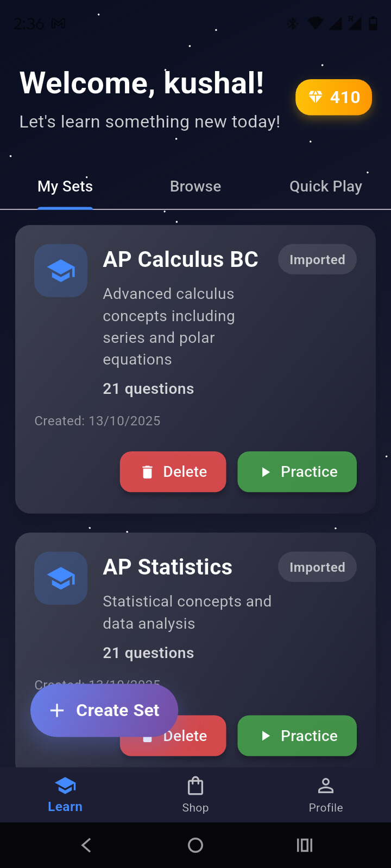391x868 pixels.
Task: Tap the Learn navigation icon
Action: 65,786
